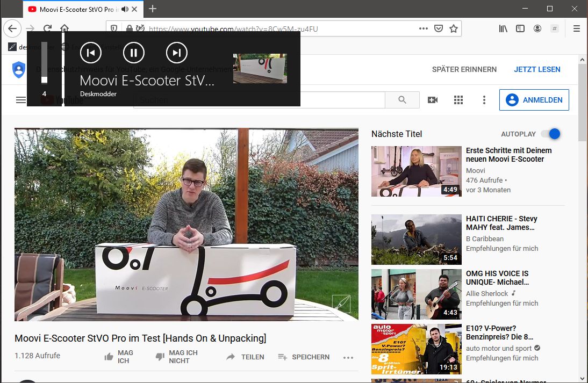
Task: Open YouTube settings three-dot menu
Action: 484,100
